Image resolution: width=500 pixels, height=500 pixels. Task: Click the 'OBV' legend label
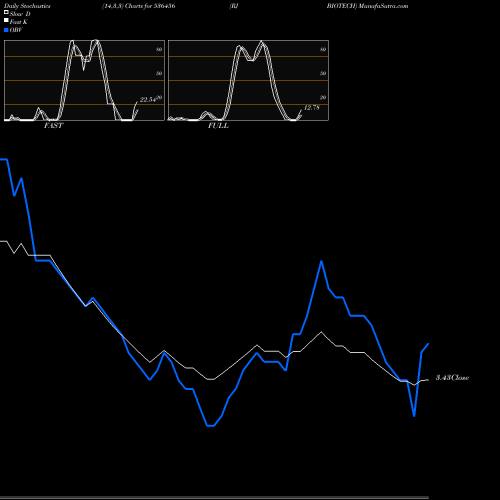tap(16, 30)
